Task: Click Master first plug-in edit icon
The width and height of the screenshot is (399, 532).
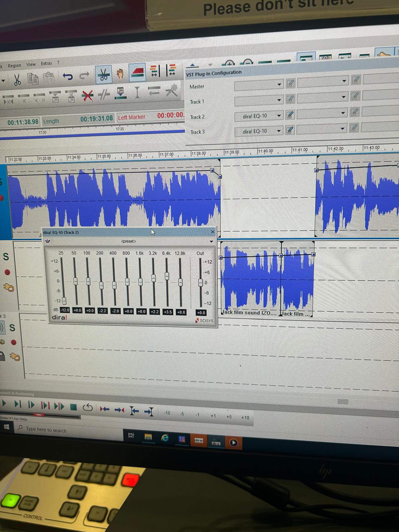Action: click(290, 83)
